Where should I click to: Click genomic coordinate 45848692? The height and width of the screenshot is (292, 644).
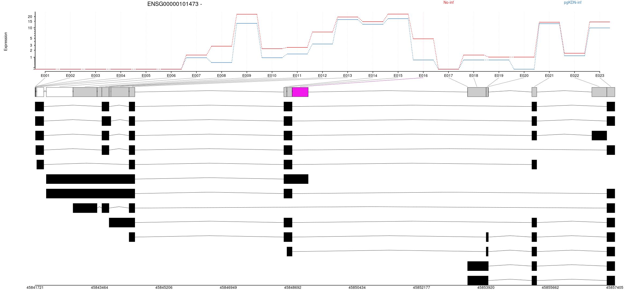(x=292, y=287)
